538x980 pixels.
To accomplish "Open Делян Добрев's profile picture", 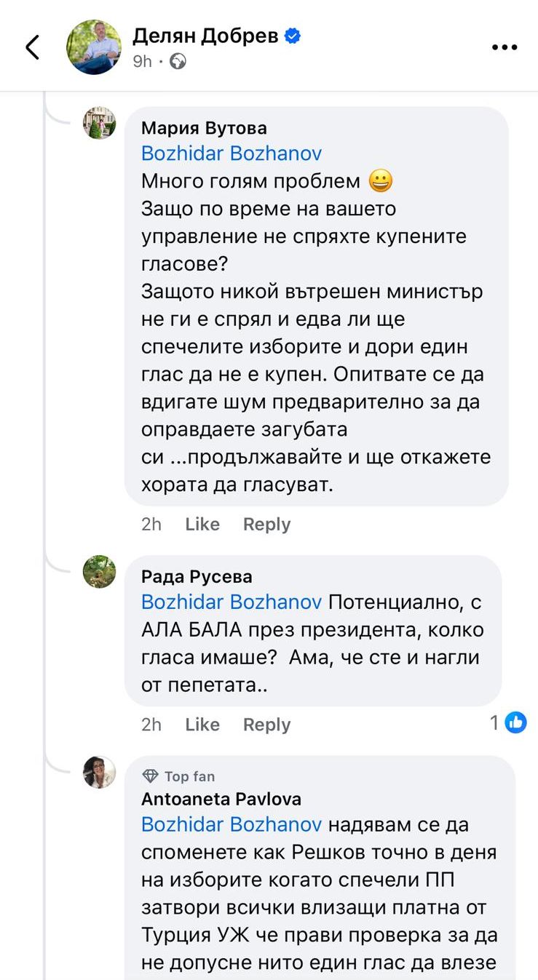I will (94, 47).
